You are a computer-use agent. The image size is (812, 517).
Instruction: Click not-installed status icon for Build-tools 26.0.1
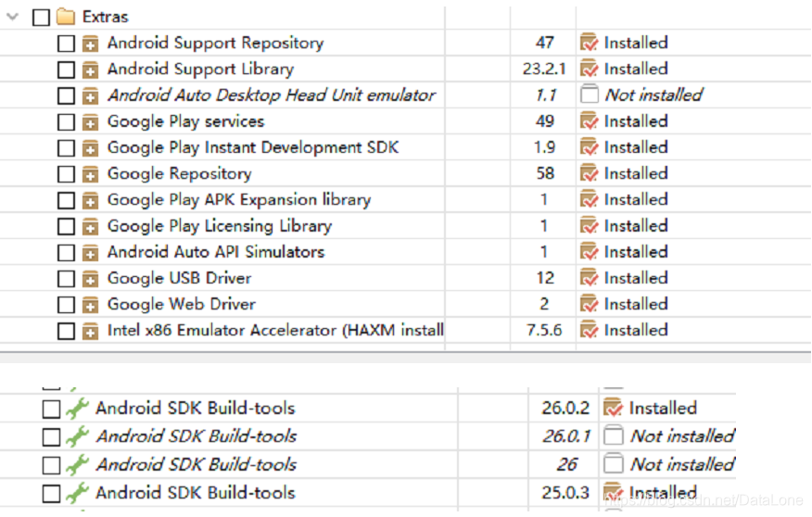[x=613, y=435]
